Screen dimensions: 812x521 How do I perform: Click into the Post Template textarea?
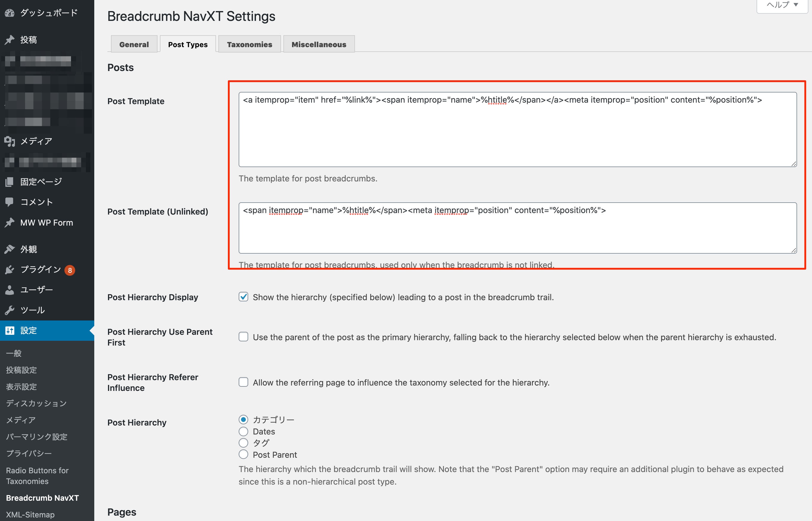pos(518,130)
